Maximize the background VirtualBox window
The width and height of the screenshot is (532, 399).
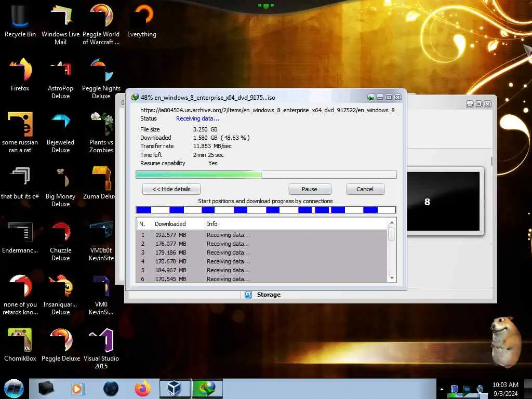click(x=478, y=104)
